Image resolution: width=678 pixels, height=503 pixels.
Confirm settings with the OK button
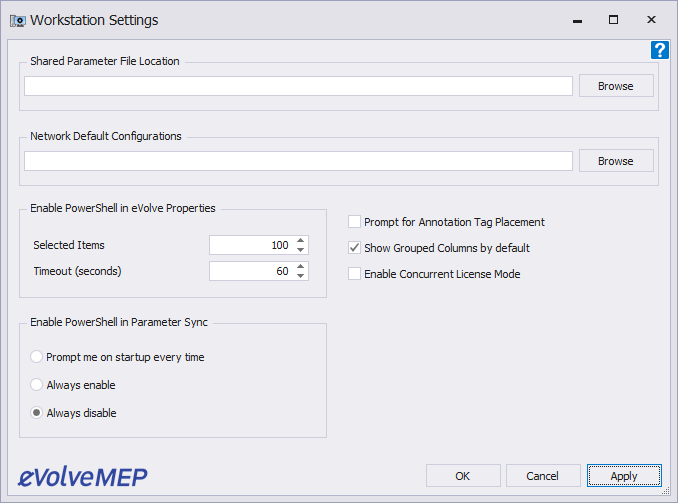(x=463, y=476)
